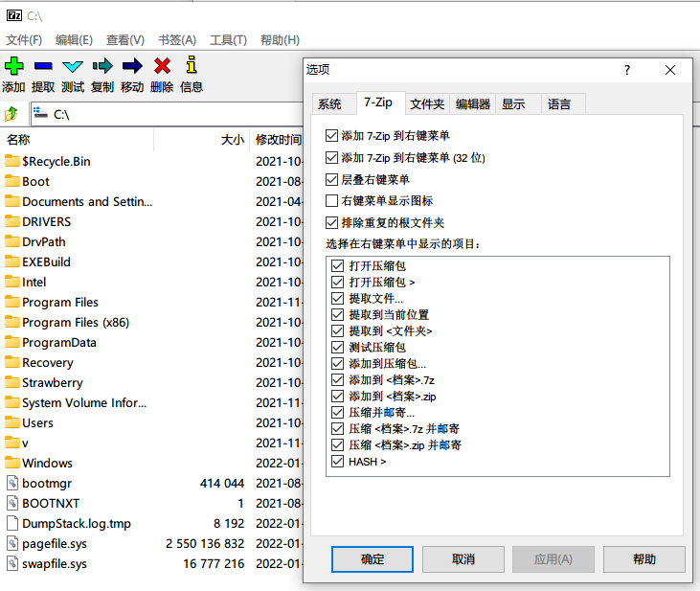
Task: Select the bootmgr file icon
Action: (x=12, y=483)
